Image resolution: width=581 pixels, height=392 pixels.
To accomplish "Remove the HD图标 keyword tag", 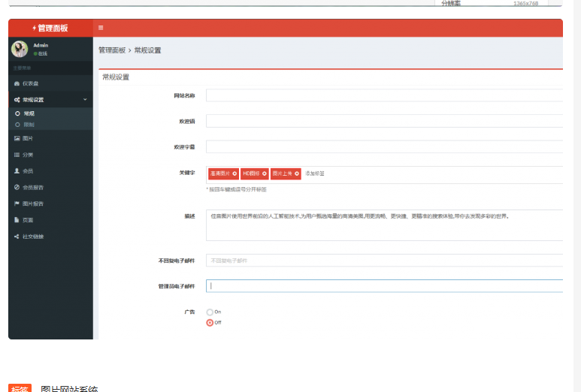I will (265, 173).
